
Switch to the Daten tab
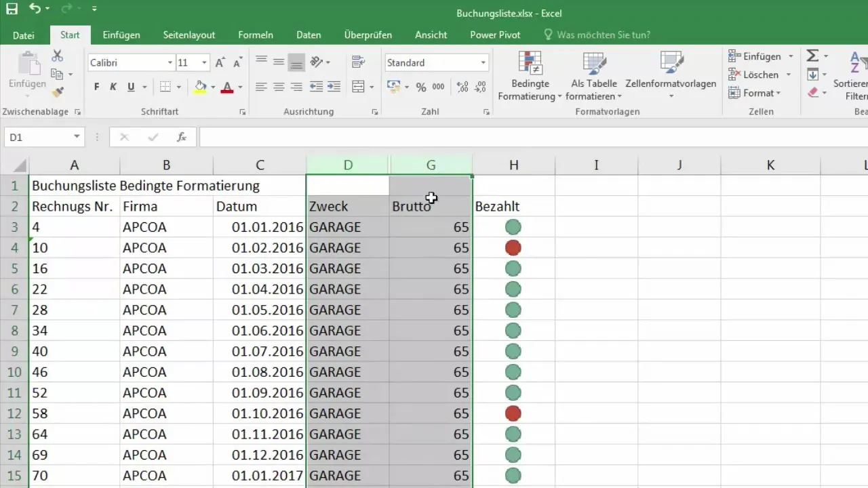tap(309, 35)
